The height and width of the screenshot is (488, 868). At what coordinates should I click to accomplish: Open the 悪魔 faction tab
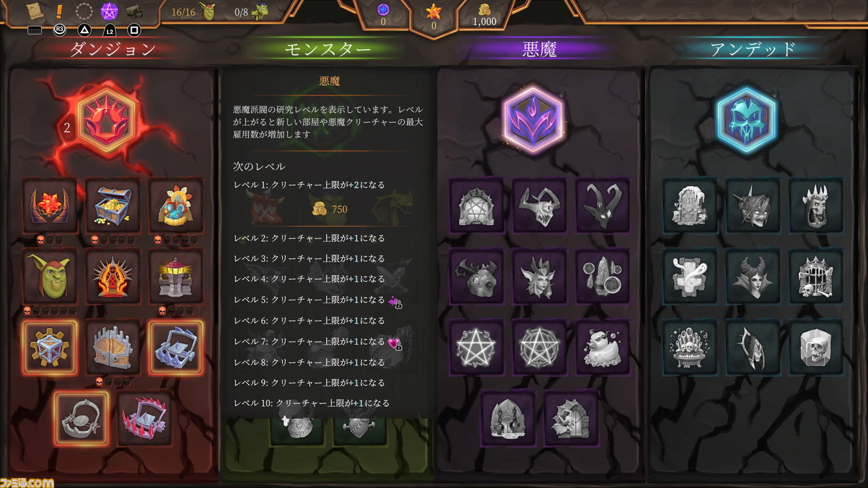(x=540, y=49)
